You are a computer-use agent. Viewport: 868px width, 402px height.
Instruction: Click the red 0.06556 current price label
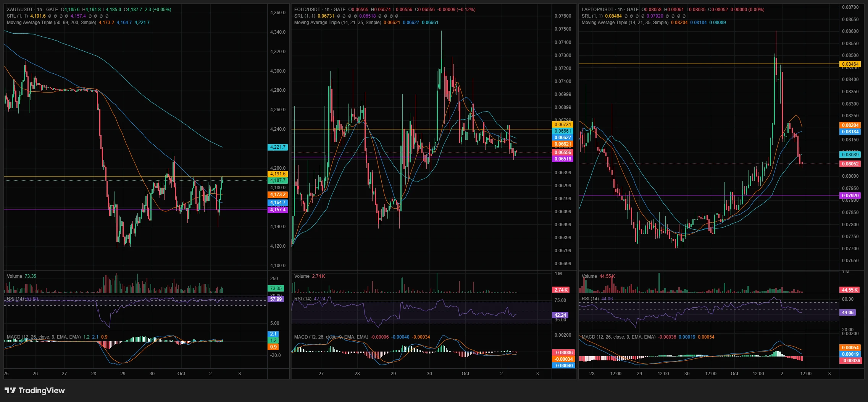click(563, 152)
